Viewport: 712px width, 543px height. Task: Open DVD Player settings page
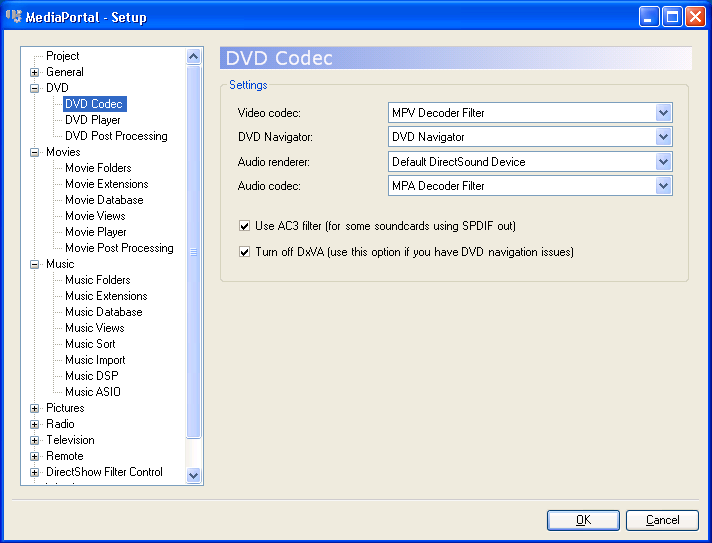(x=93, y=120)
